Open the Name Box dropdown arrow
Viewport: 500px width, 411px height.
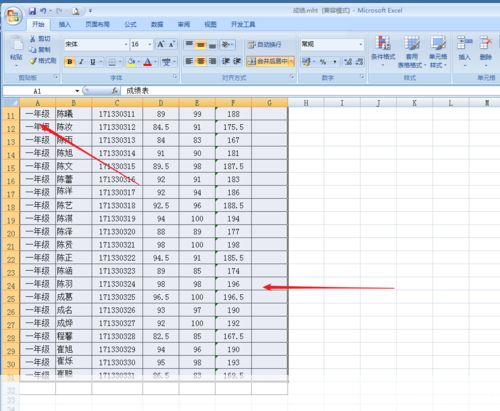tap(77, 91)
